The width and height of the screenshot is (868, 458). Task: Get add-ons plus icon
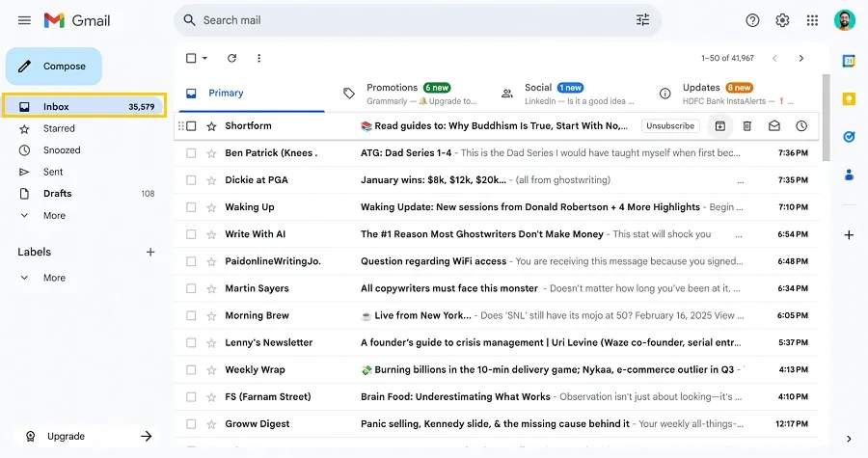click(x=849, y=235)
